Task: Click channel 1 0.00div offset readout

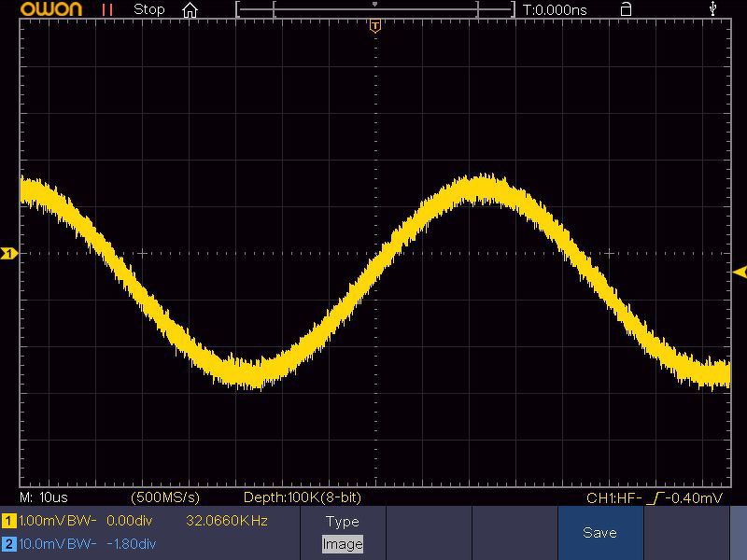Action: tap(130, 521)
